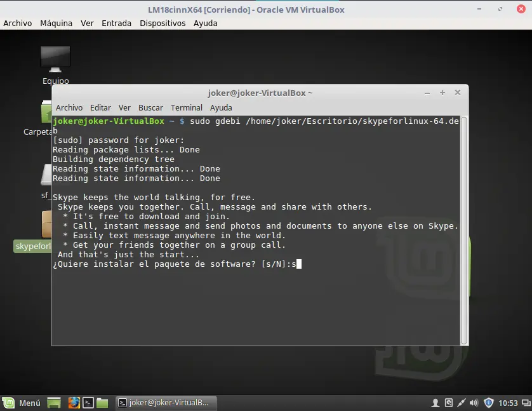Open VirtualBox Entrada menu

coord(116,23)
